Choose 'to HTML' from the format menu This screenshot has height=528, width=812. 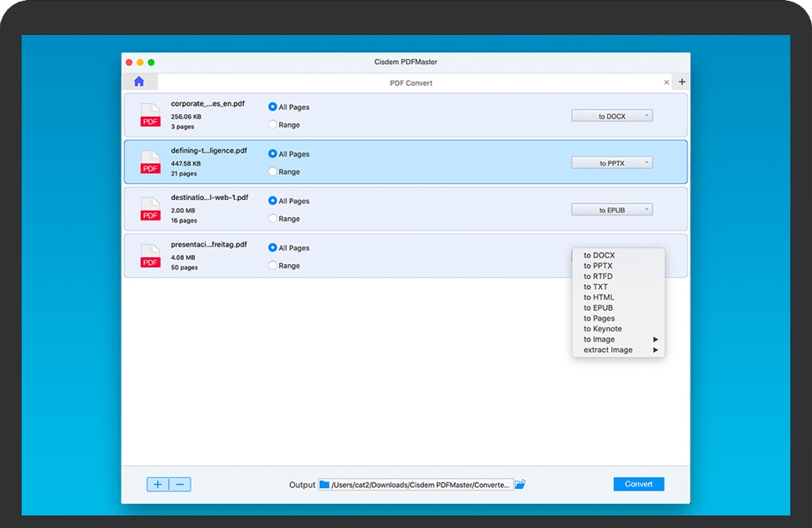pos(599,297)
